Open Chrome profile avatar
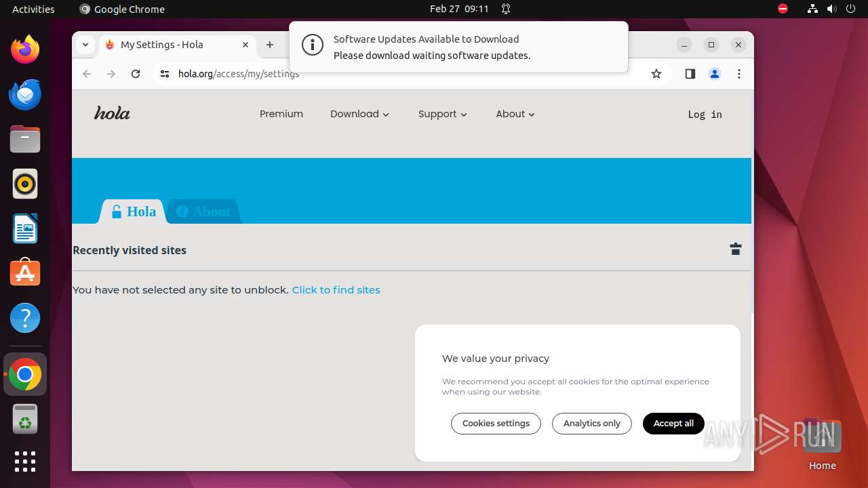Screen dimensions: 868x488 [x=715, y=74]
